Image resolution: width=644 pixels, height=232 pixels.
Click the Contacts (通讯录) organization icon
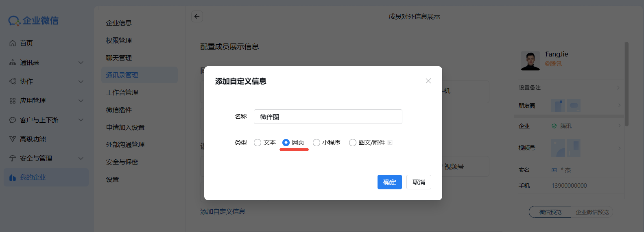click(13, 63)
